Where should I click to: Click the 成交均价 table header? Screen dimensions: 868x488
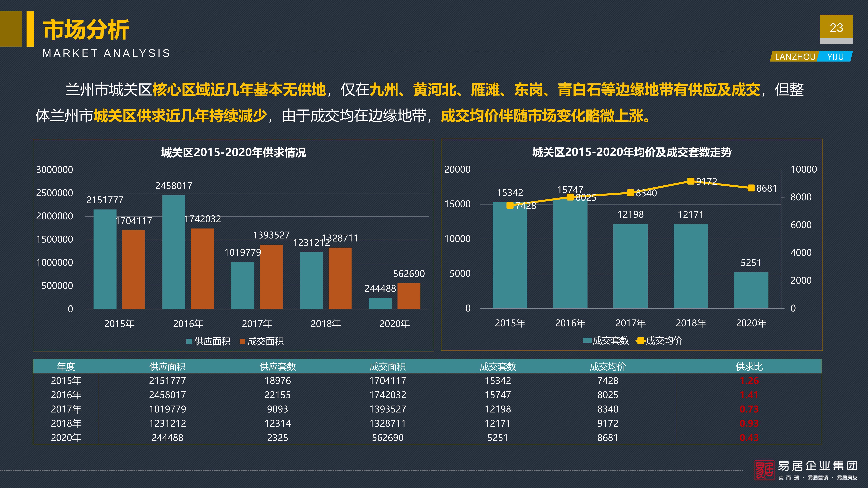pos(608,366)
